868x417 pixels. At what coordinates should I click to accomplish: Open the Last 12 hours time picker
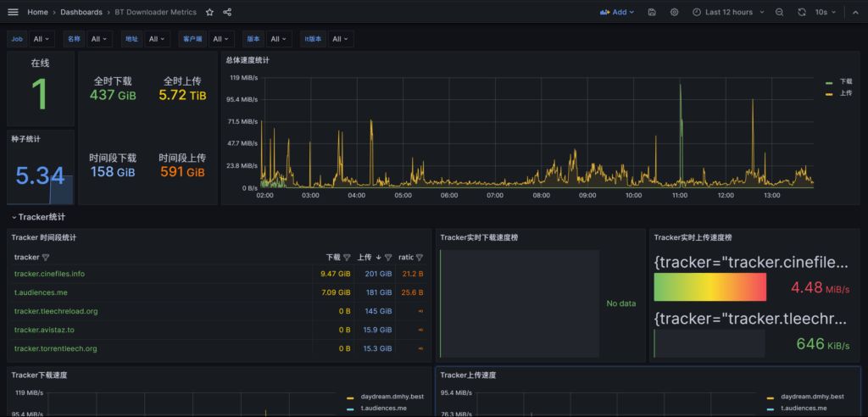(x=728, y=12)
